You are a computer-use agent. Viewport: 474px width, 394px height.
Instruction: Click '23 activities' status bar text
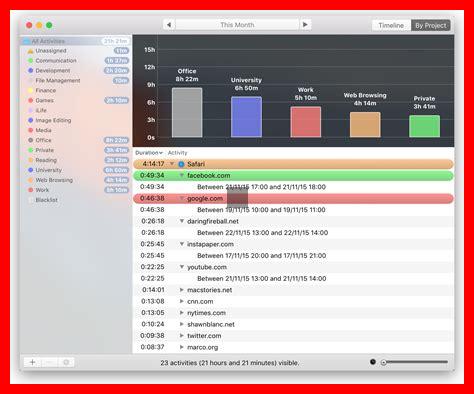click(229, 363)
